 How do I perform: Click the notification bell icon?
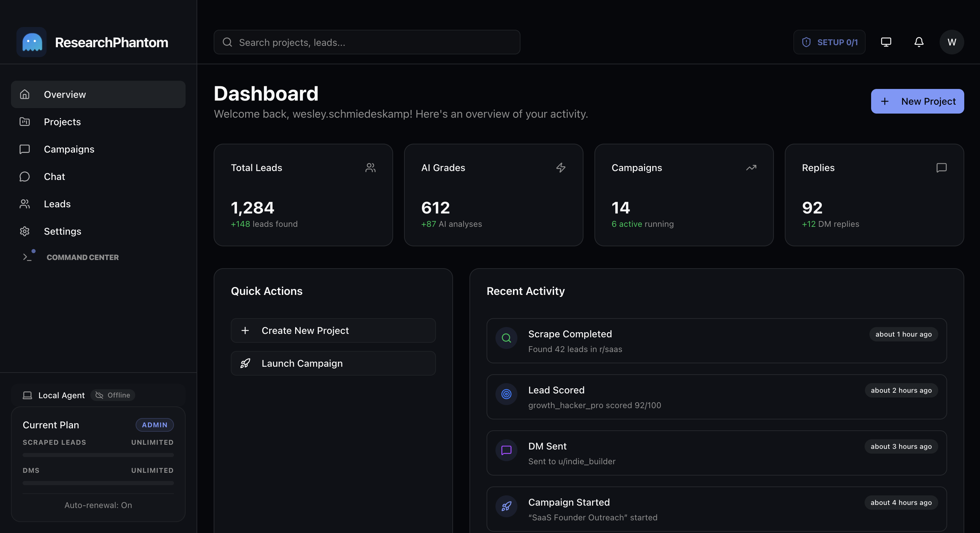[919, 42]
